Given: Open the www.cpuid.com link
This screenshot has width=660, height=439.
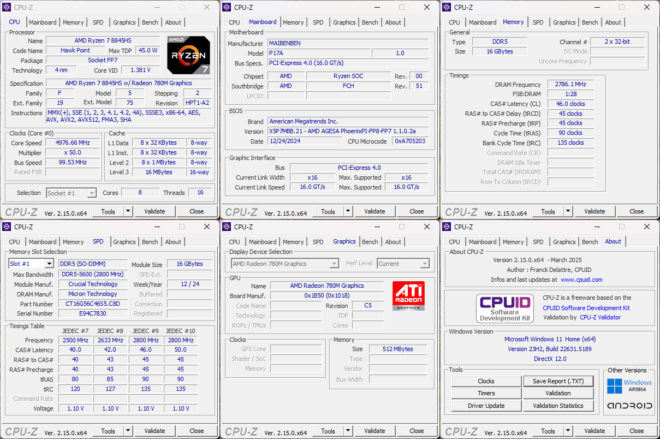Looking at the screenshot, I should click(581, 279).
